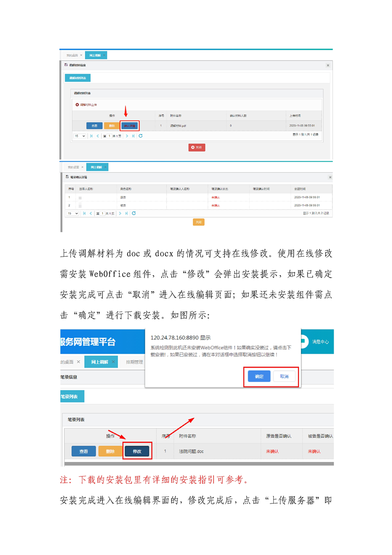Go to last page in 调解材料列表 pager
The height and width of the screenshot is (555, 392).
pos(133,136)
